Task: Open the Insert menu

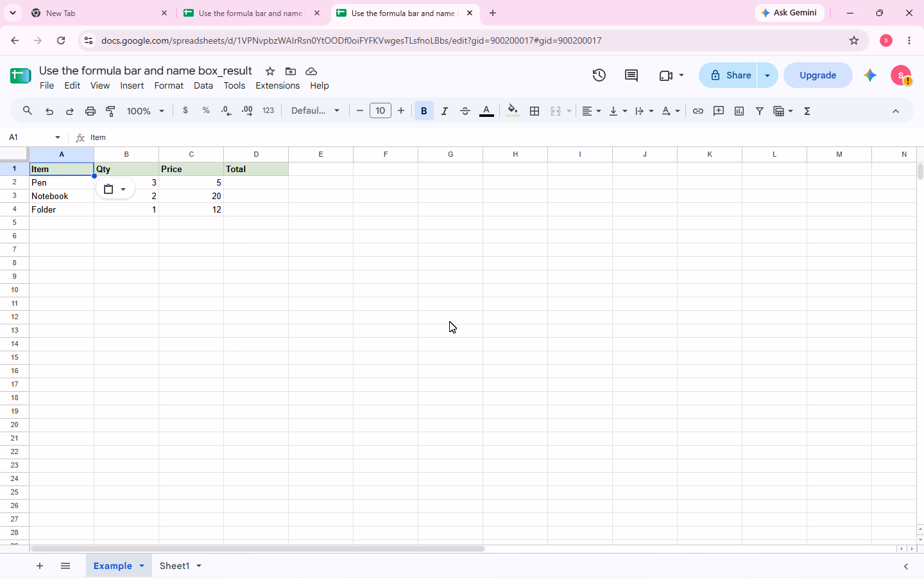Action: [x=132, y=85]
